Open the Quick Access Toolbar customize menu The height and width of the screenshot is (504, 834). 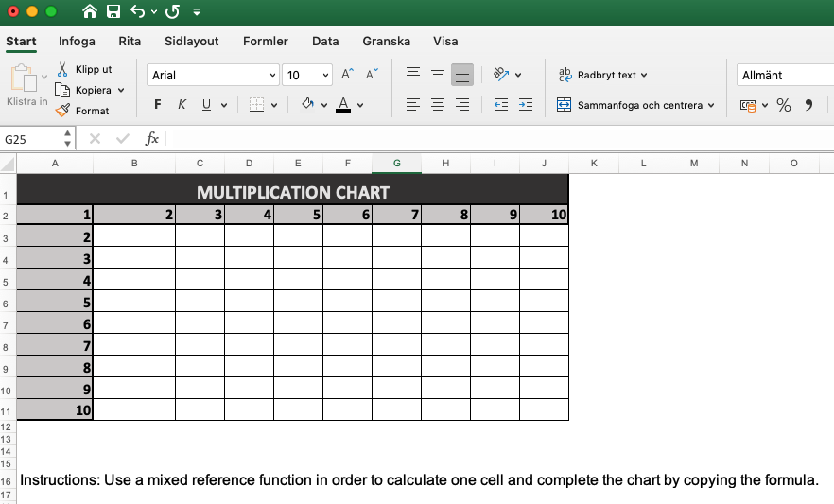pyautogui.click(x=197, y=11)
